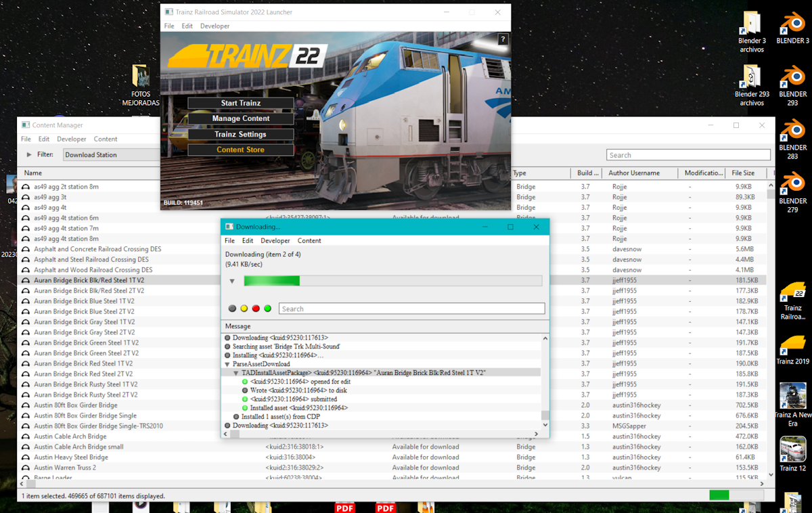Open the launcher help question mark icon

coord(503,40)
